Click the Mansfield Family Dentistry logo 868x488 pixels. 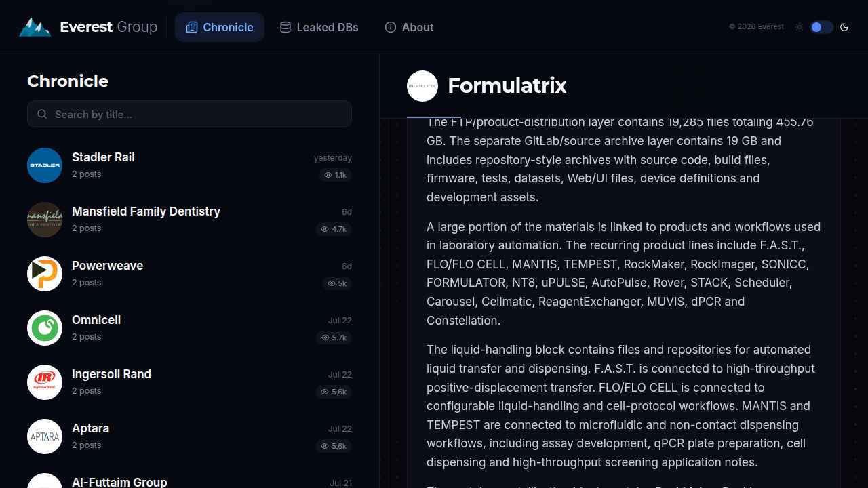(45, 220)
